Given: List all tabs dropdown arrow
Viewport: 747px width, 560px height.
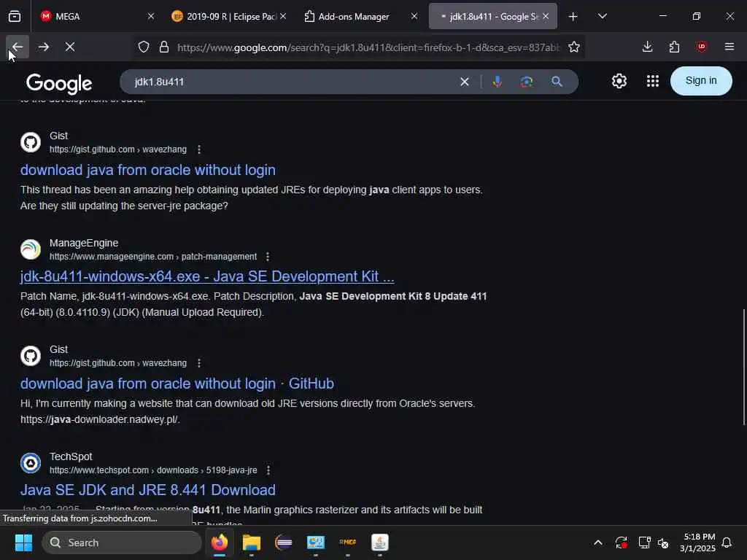Looking at the screenshot, I should click(x=602, y=16).
